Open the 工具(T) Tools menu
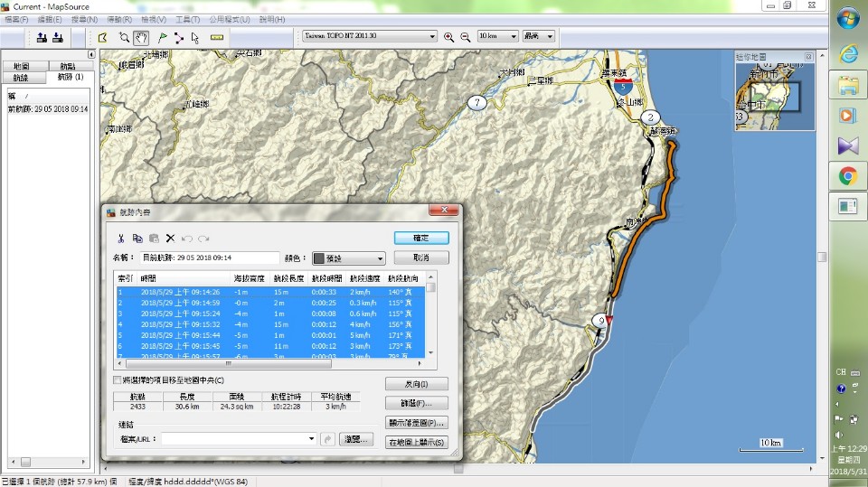This screenshot has width=868, height=487. (x=187, y=19)
